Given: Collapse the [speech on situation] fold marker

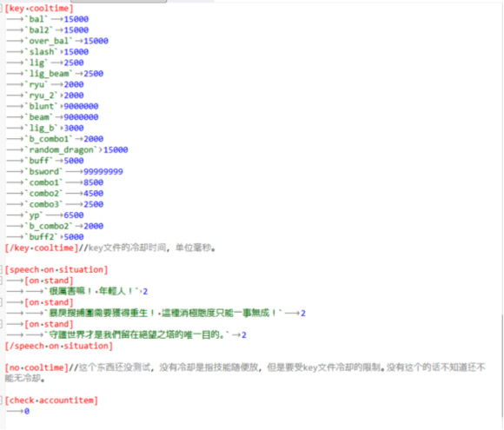Looking at the screenshot, I should (x=1, y=269).
